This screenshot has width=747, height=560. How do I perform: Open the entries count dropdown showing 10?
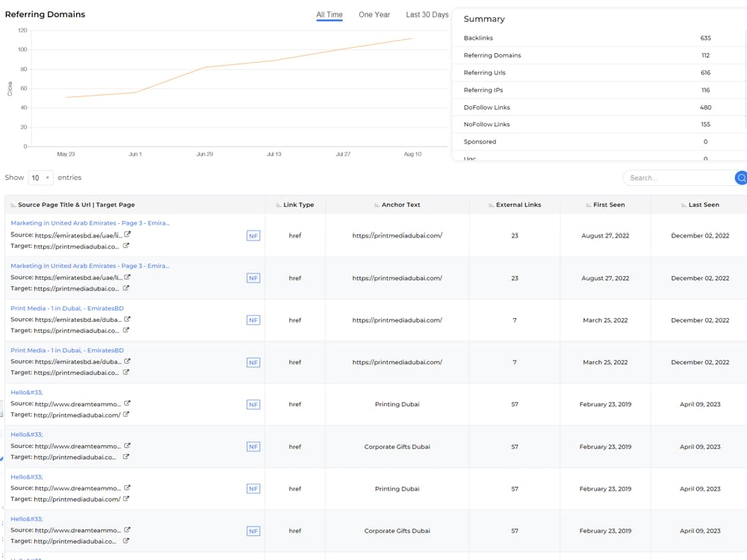pyautogui.click(x=40, y=178)
